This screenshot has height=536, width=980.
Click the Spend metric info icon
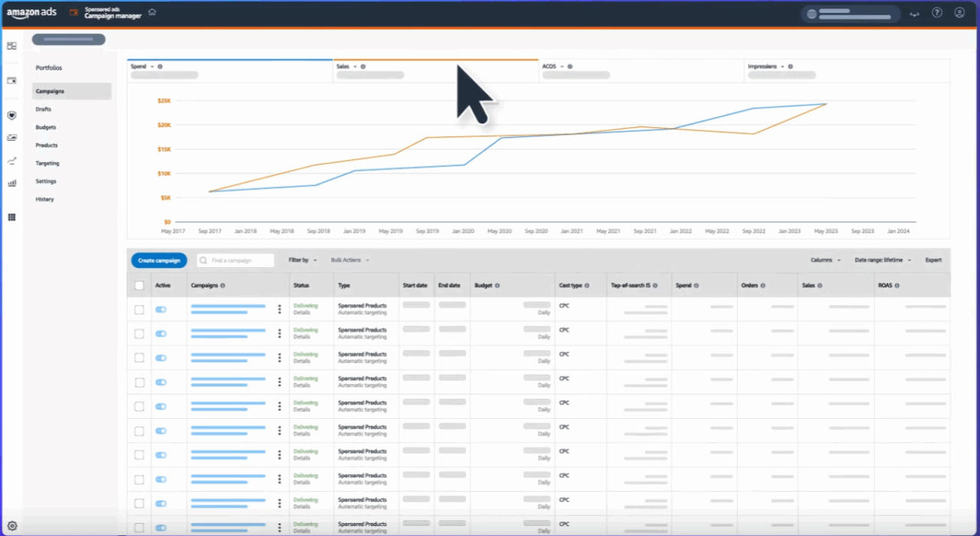point(160,67)
